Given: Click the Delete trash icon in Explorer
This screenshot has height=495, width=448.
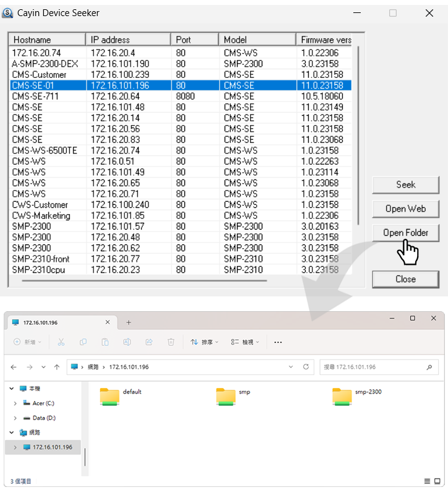Looking at the screenshot, I should click(x=171, y=342).
